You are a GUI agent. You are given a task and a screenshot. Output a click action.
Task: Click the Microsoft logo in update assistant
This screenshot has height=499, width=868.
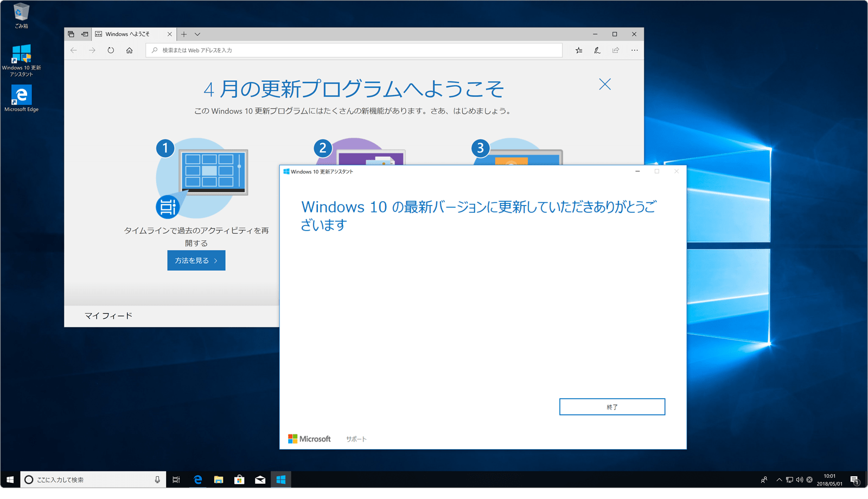(x=309, y=439)
